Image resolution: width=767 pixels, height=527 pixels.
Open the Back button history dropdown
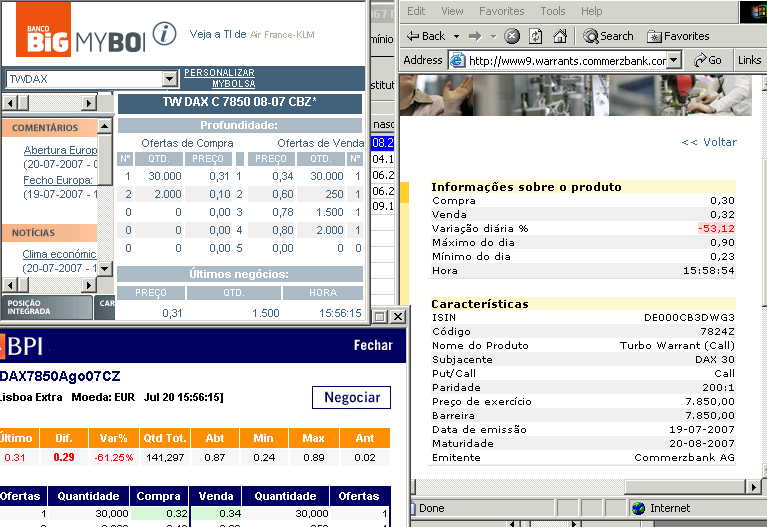[x=456, y=36]
